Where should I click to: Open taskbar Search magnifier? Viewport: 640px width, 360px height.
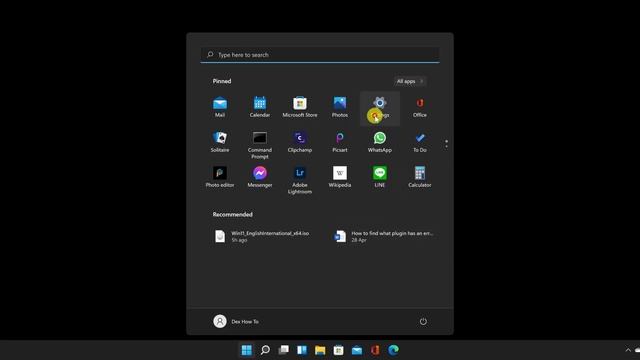265,350
